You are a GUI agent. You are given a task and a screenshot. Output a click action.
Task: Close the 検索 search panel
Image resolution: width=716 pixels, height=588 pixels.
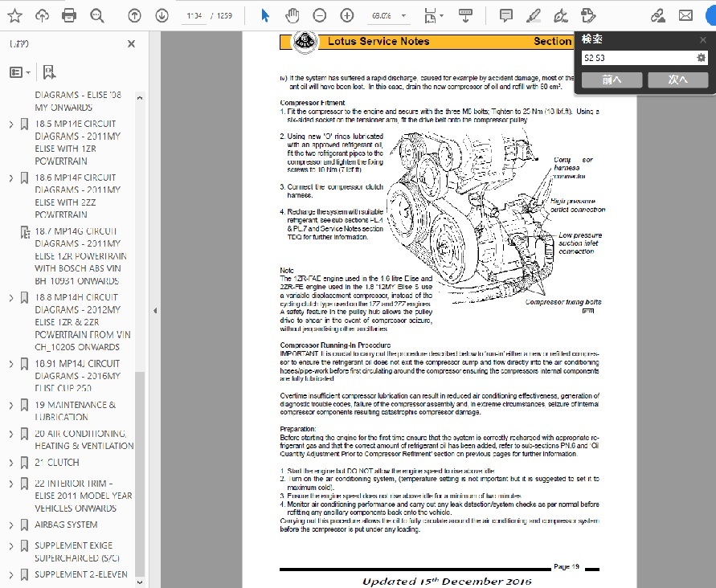coord(703,40)
